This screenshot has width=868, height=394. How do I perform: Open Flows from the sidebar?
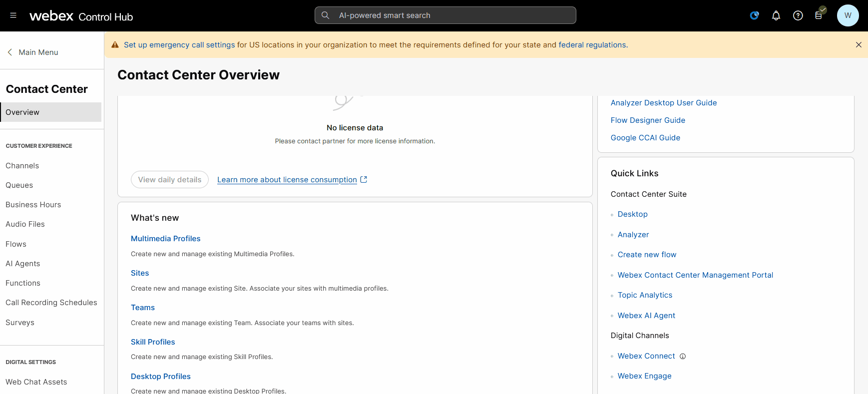click(16, 244)
